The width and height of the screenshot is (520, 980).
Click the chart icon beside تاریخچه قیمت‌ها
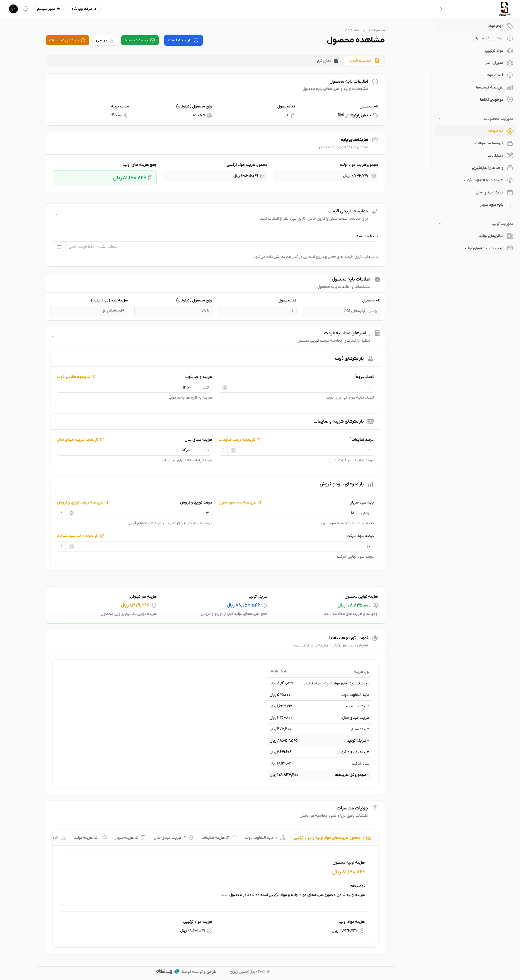pos(510,87)
